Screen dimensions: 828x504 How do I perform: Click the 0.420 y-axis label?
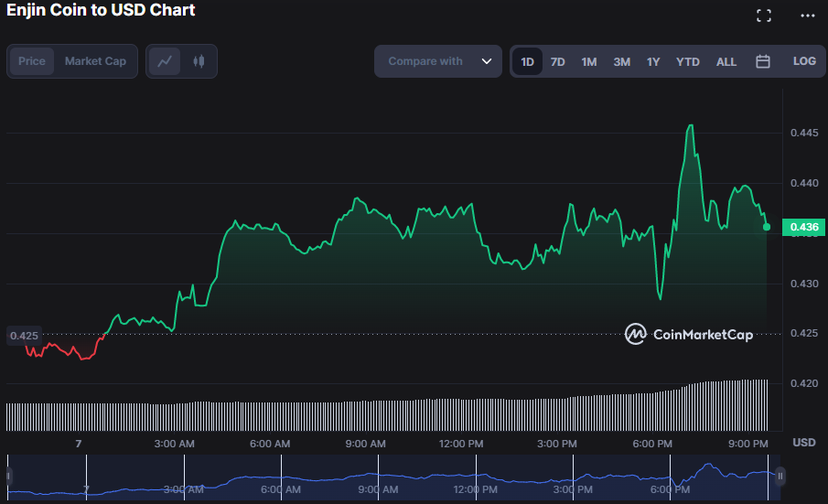click(x=804, y=383)
